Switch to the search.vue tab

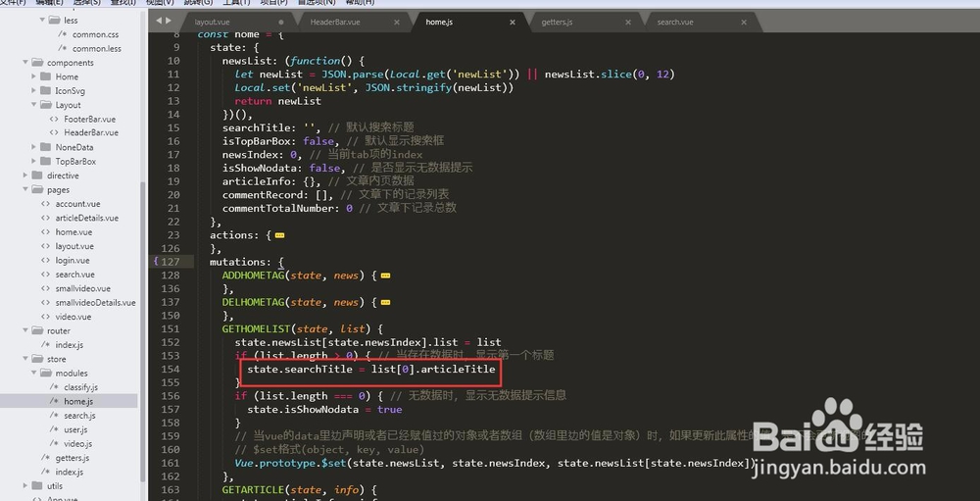click(675, 22)
